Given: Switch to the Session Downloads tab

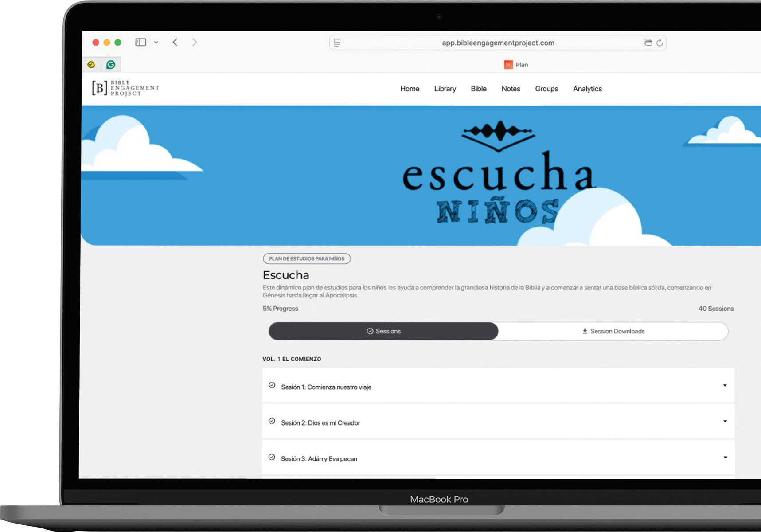Looking at the screenshot, I should (x=613, y=331).
